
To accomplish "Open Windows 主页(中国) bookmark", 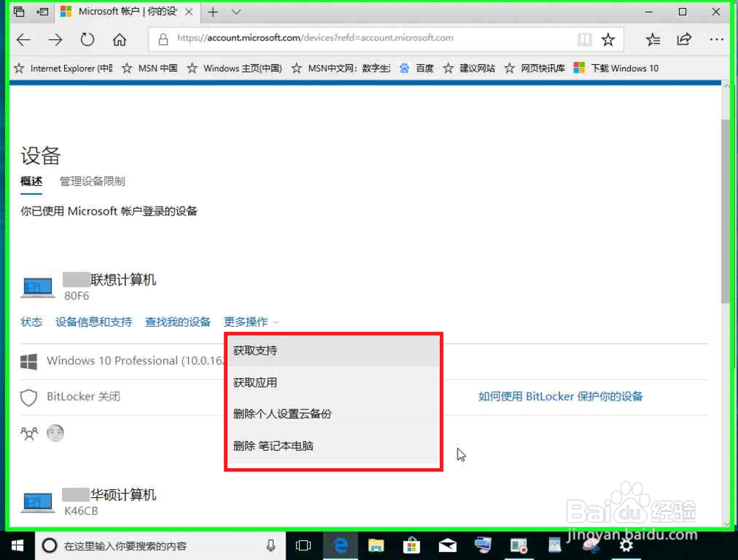I will point(235,68).
